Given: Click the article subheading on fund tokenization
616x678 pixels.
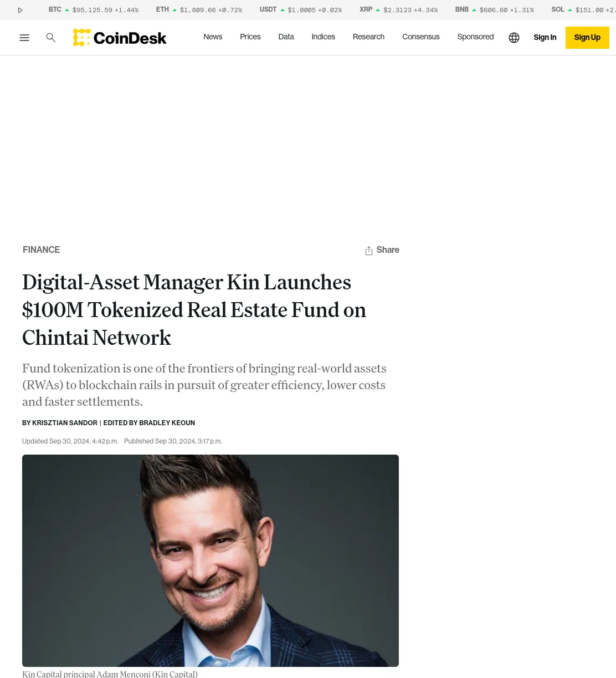Looking at the screenshot, I should tap(204, 385).
